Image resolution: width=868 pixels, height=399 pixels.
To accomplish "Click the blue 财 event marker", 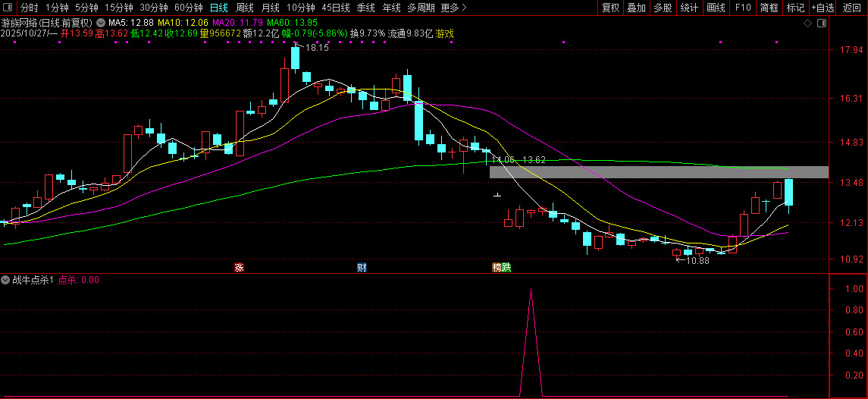I will pyautogui.click(x=362, y=267).
